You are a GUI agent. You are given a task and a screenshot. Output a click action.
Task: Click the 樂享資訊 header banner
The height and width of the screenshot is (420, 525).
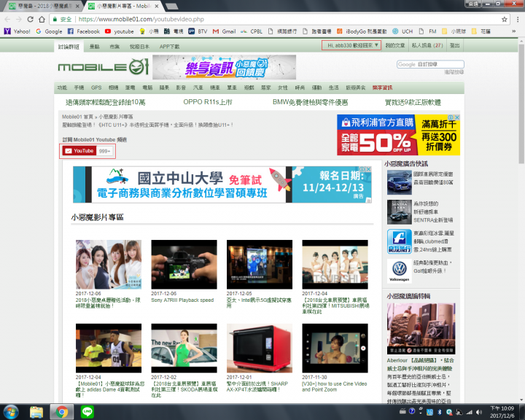pos(224,67)
